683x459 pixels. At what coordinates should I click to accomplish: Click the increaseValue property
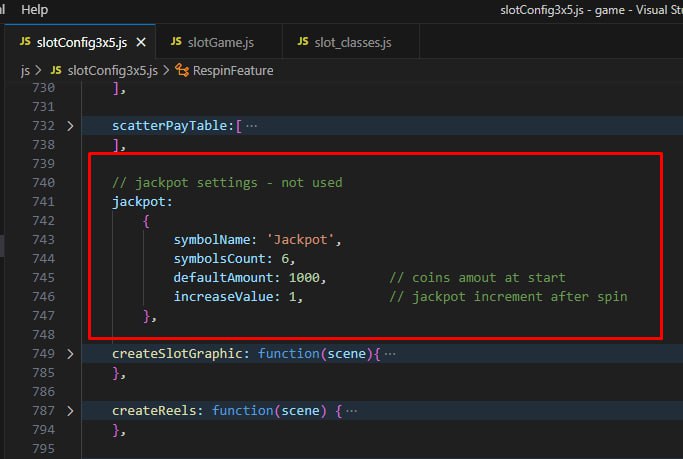tap(223, 297)
